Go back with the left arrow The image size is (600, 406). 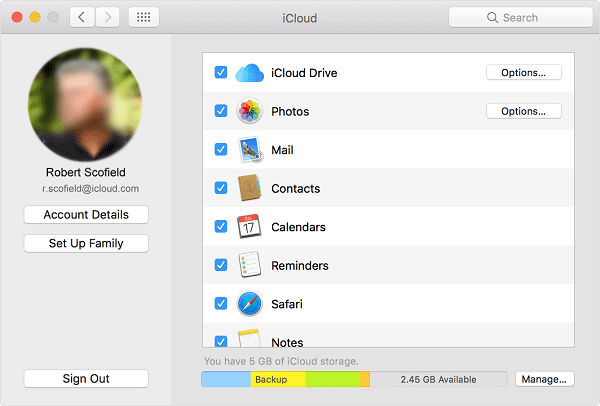click(82, 17)
